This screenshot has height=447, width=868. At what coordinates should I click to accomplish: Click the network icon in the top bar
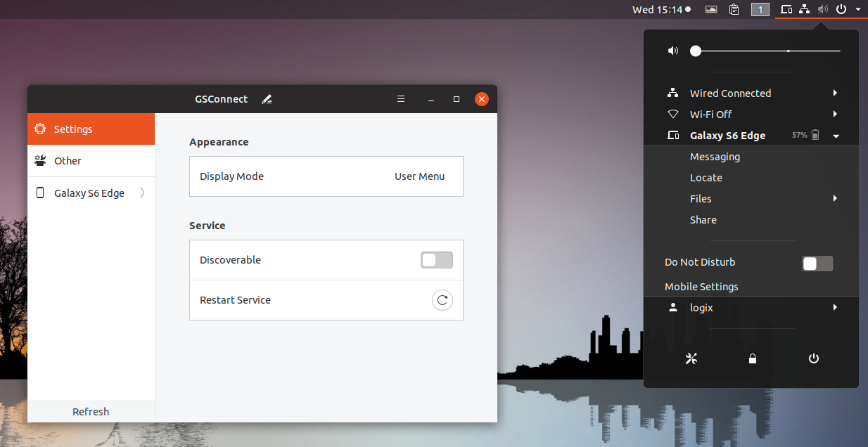805,9
